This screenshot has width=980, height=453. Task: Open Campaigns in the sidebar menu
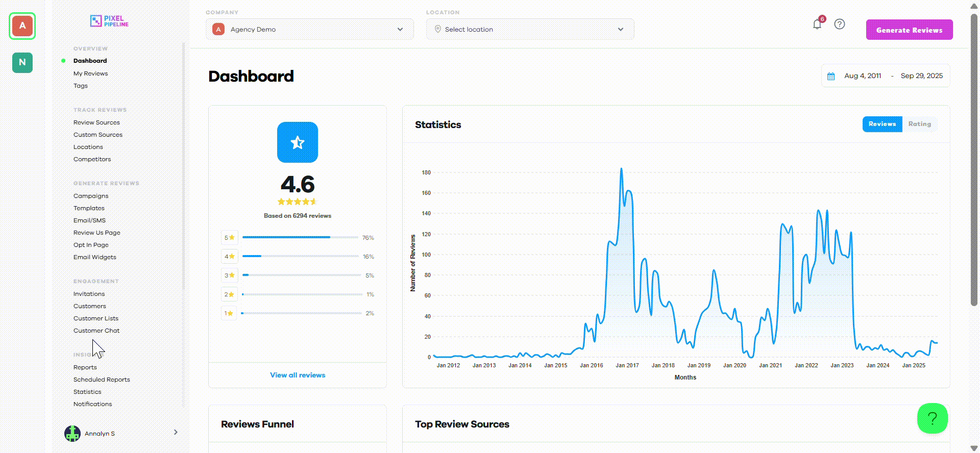tap(91, 196)
